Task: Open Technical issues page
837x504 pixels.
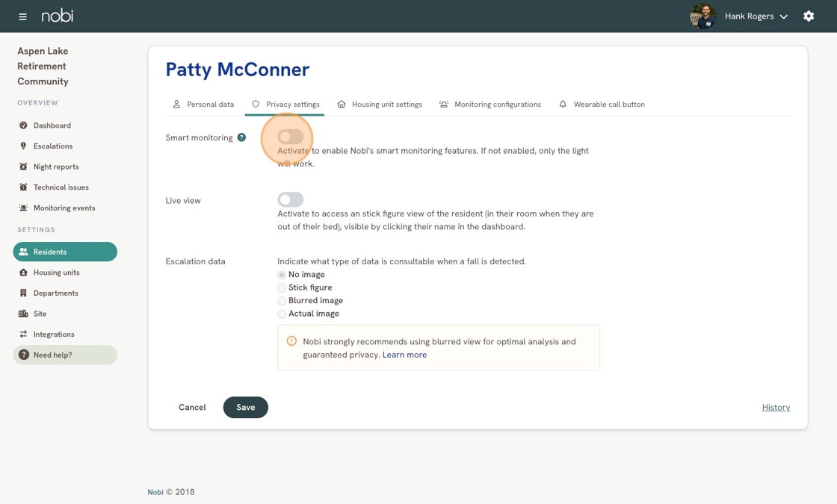Action: pos(61,187)
